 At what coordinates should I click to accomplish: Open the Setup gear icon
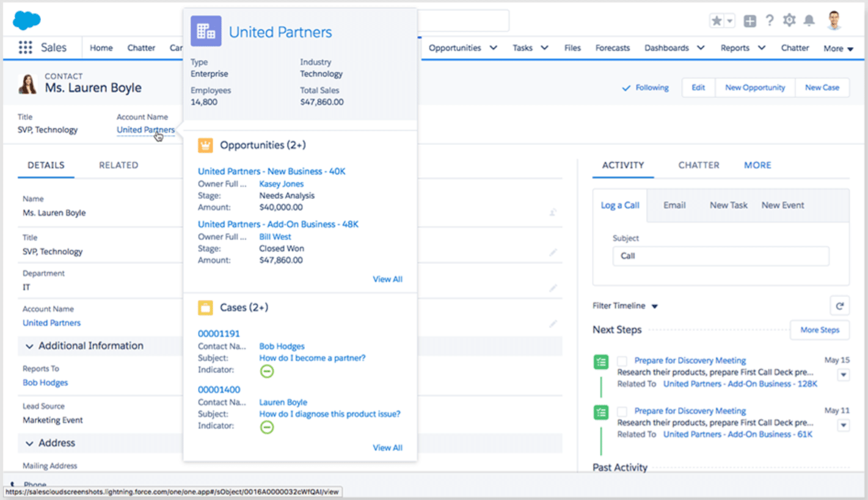click(790, 20)
